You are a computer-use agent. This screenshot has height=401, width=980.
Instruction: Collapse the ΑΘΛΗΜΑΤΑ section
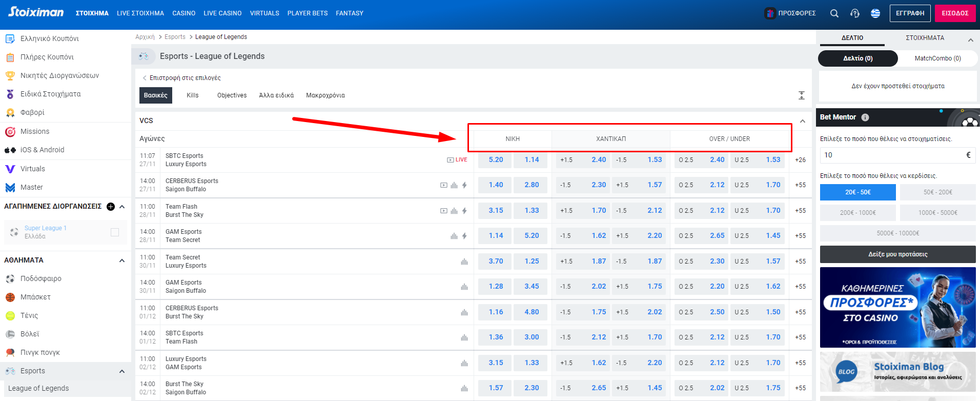122,260
